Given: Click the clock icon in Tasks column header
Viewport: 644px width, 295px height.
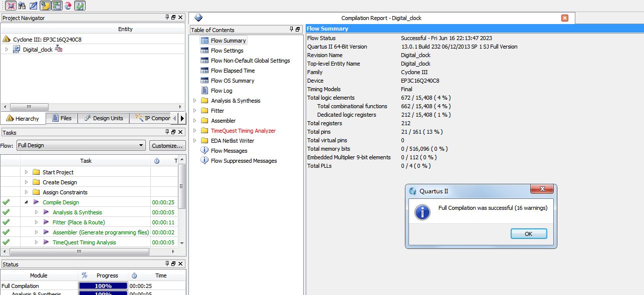Looking at the screenshot, I should point(157,161).
